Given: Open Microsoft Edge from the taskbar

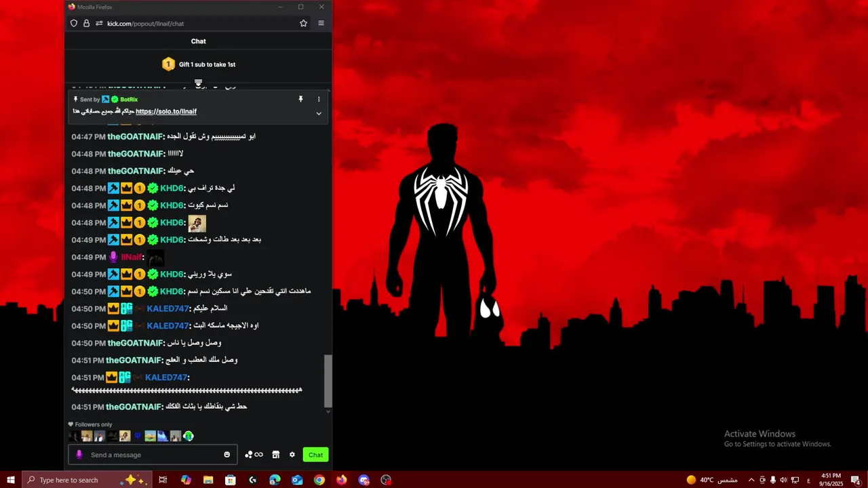Looking at the screenshot, I should coord(275,480).
